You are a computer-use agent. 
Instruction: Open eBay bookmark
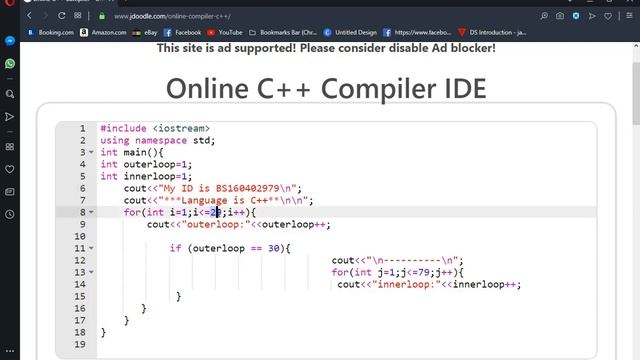pyautogui.click(x=145, y=32)
